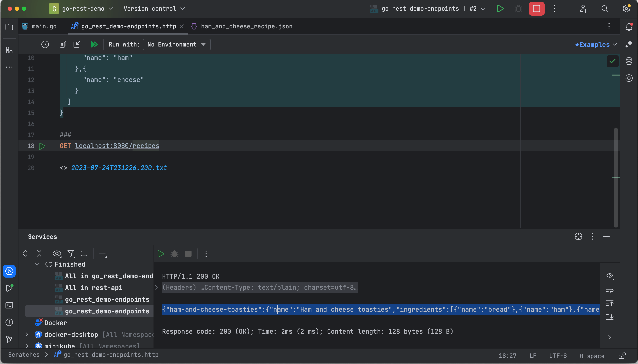
Task: Start debugging with the bug icon in the title bar
Action: click(518, 9)
